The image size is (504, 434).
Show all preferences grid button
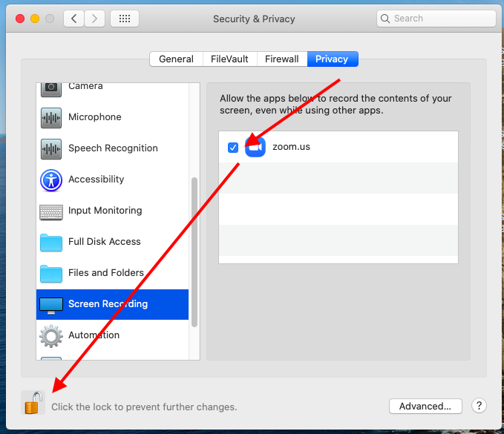125,19
